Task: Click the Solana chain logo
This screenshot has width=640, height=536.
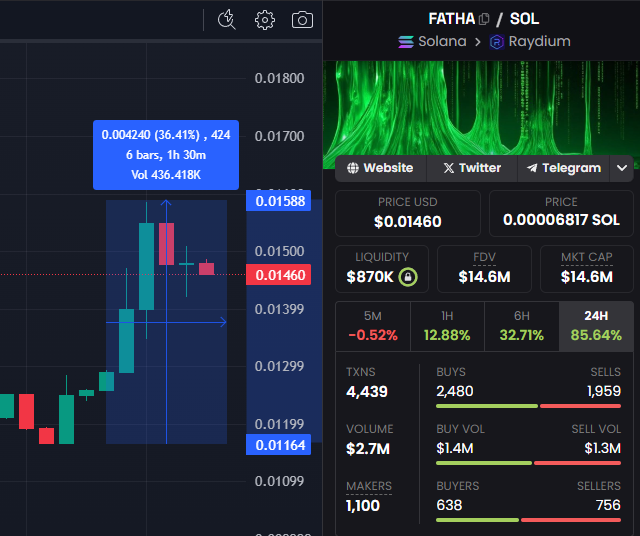Action: (x=406, y=42)
